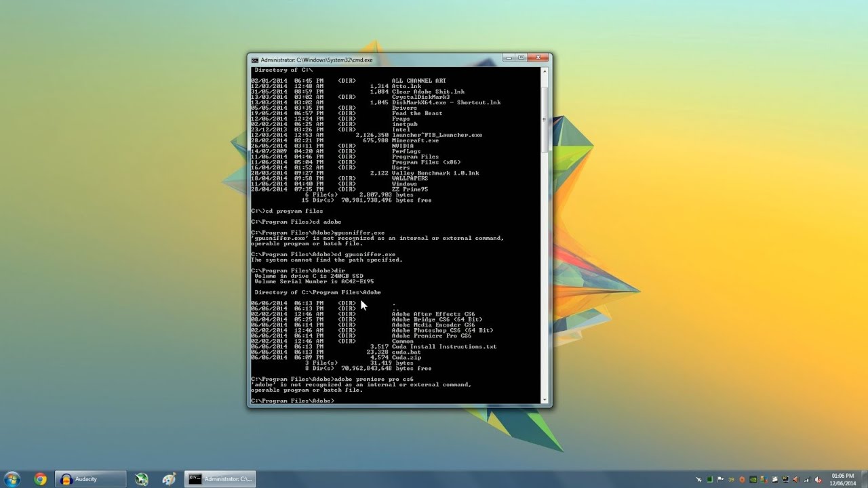The image size is (868, 488).
Task: Open the Windows Start menu orb
Action: pos(12,479)
